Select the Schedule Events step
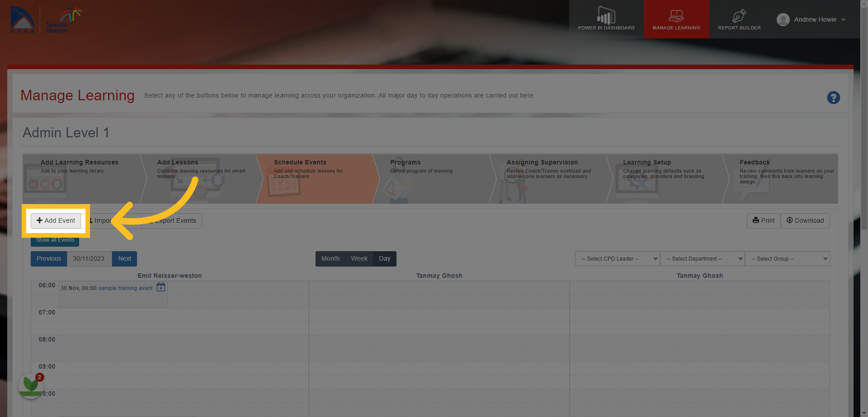Screen dimensions: 868x417 click(x=318, y=178)
